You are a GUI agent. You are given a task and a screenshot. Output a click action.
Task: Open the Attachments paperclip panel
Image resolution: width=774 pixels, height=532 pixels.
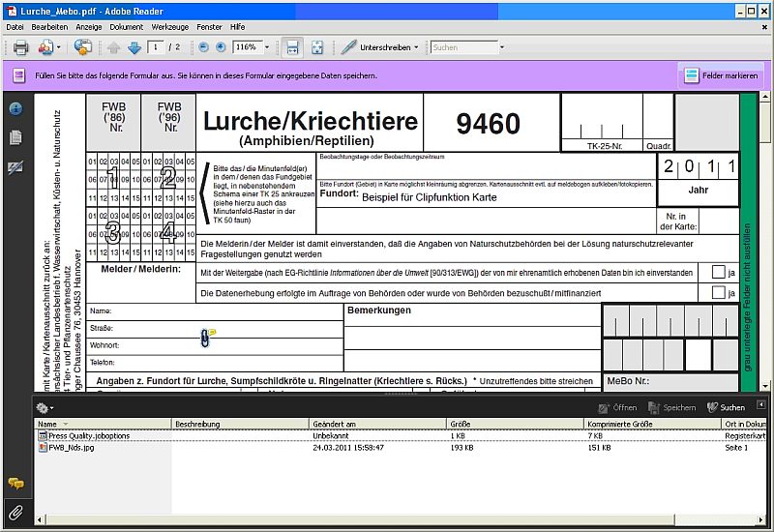click(x=15, y=511)
